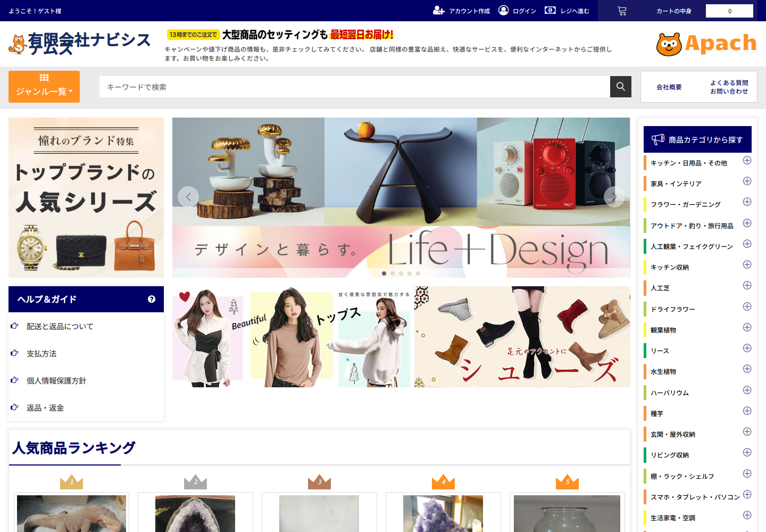766x532 pixels.
Task: Click the login user icon
Action: [503, 10]
